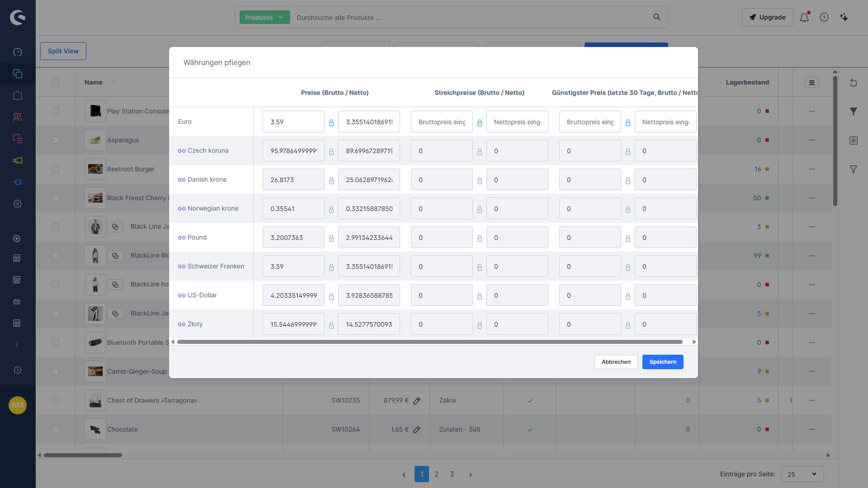Go to next page arrow
This screenshot has width=868, height=488.
tap(471, 474)
